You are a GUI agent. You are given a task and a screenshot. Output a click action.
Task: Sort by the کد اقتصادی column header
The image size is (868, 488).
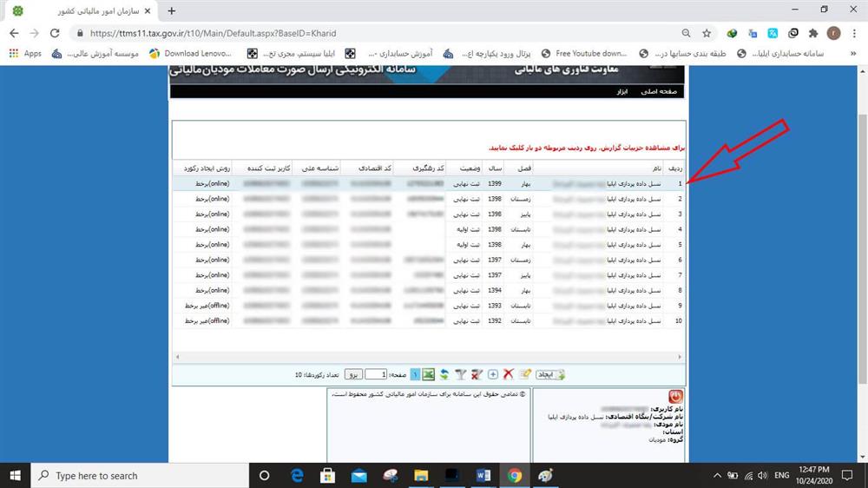pos(367,168)
